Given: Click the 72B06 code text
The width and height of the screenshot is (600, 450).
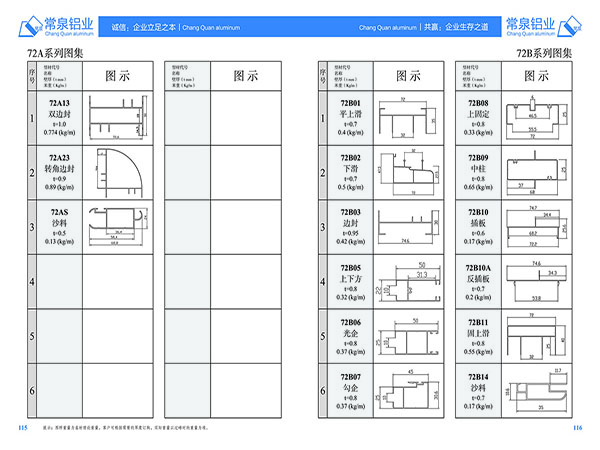Looking at the screenshot, I should 351,322.
